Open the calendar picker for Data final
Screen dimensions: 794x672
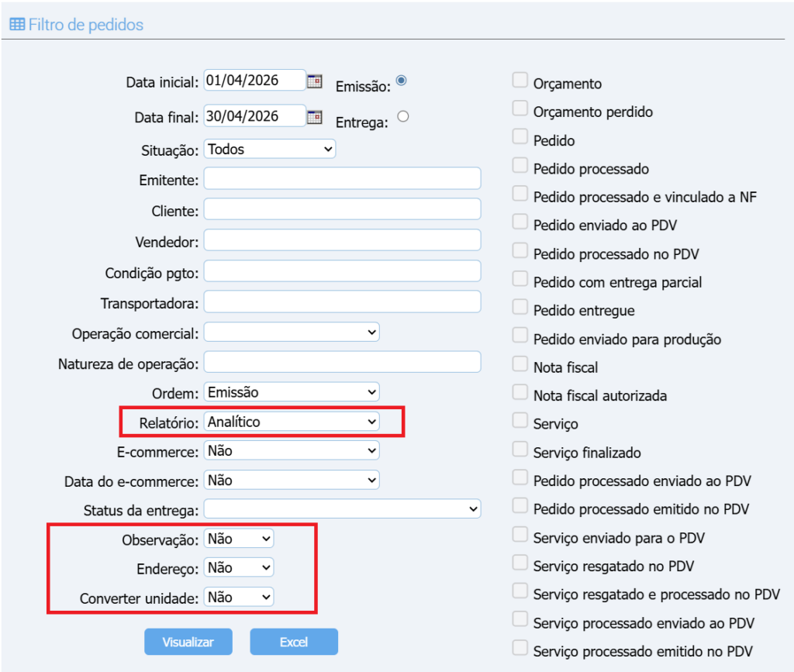315,117
